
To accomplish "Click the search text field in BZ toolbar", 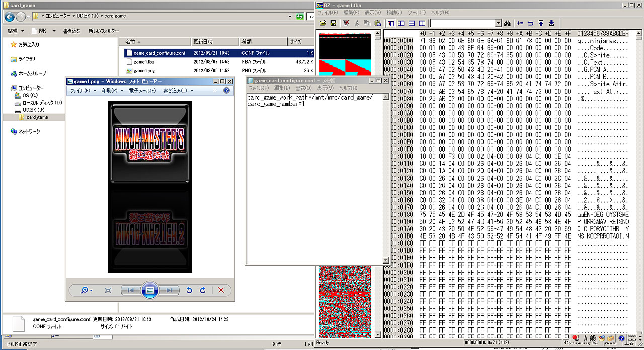I will 462,23.
